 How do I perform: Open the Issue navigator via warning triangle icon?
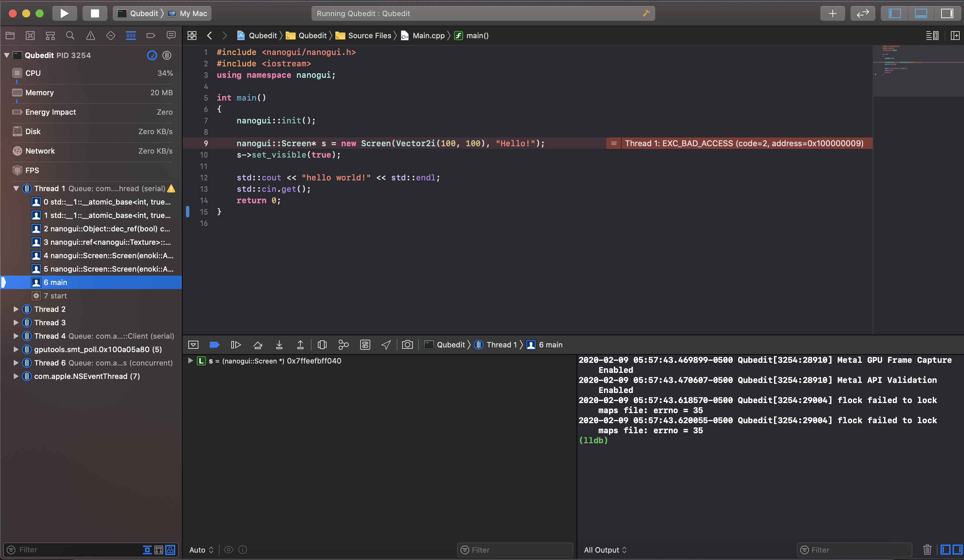[90, 36]
